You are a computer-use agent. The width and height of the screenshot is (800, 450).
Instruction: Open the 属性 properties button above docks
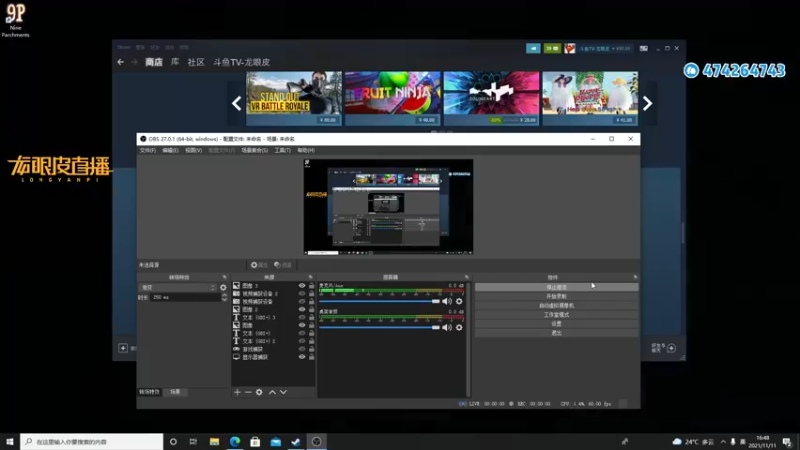pyautogui.click(x=259, y=265)
